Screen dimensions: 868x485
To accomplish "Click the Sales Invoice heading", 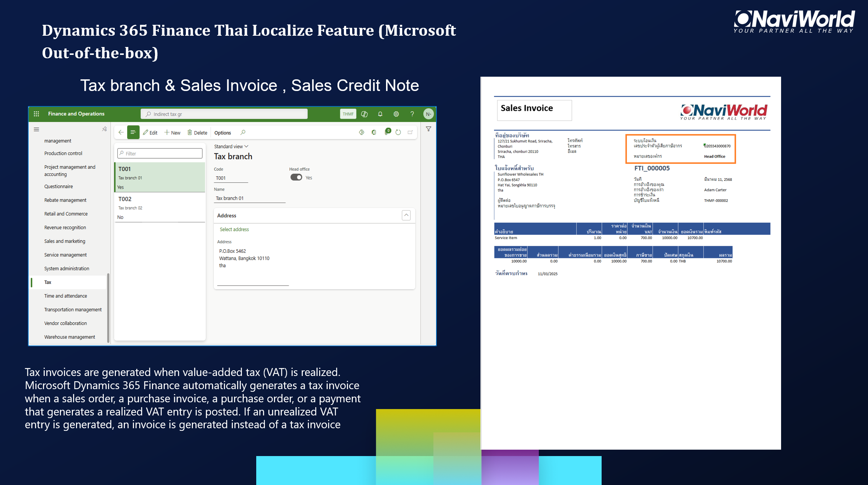I will 527,108.
